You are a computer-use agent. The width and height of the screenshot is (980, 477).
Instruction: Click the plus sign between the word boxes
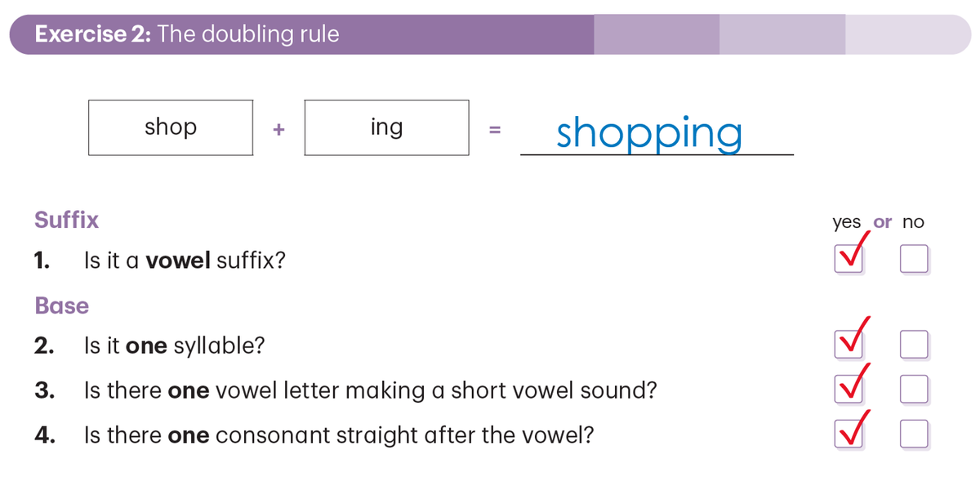coord(278,129)
